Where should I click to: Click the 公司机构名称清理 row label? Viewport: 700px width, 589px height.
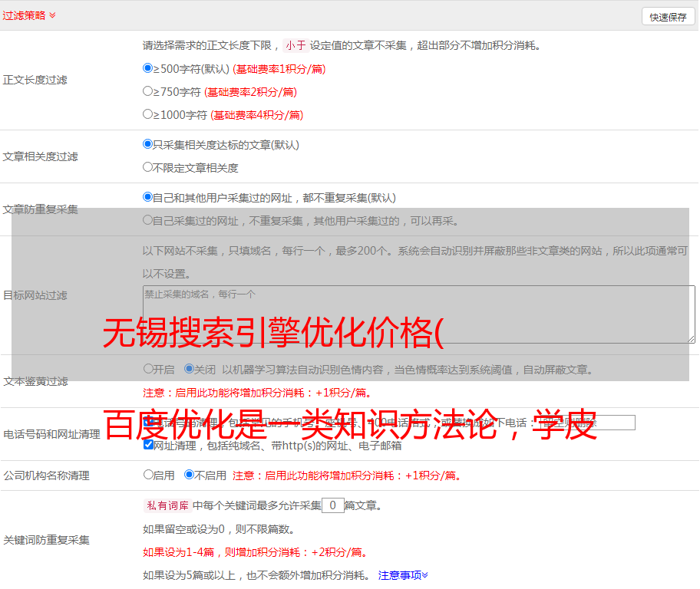(46, 475)
